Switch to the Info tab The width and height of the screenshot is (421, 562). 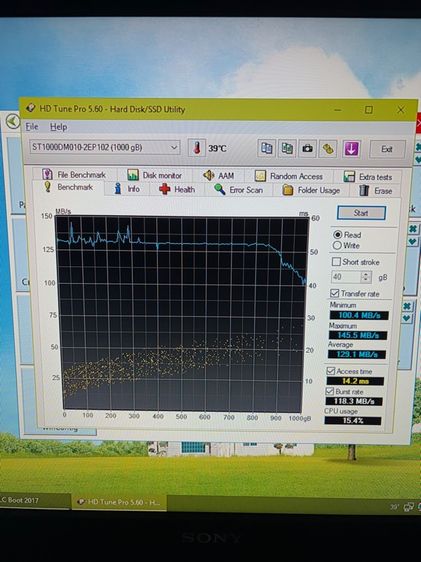click(127, 189)
